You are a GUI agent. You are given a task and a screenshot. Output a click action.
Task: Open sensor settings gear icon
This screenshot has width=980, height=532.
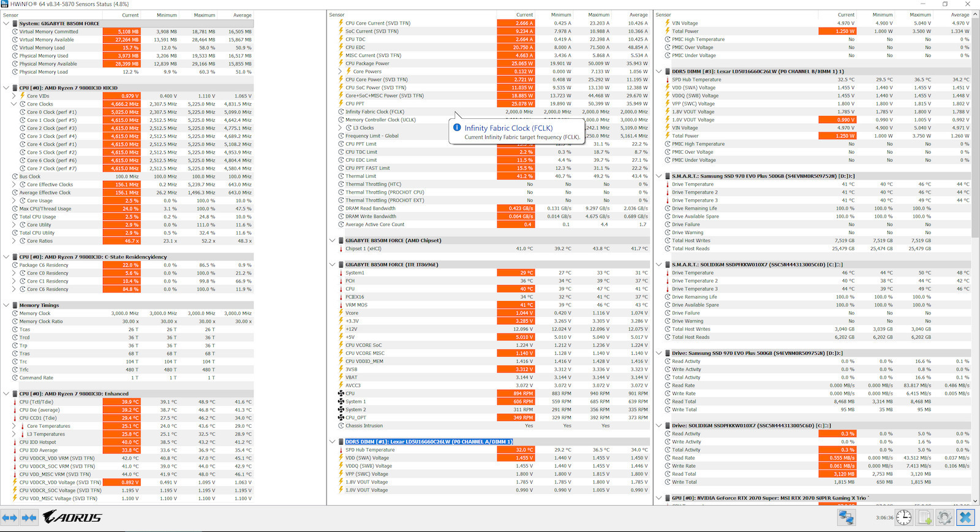pyautogui.click(x=944, y=518)
